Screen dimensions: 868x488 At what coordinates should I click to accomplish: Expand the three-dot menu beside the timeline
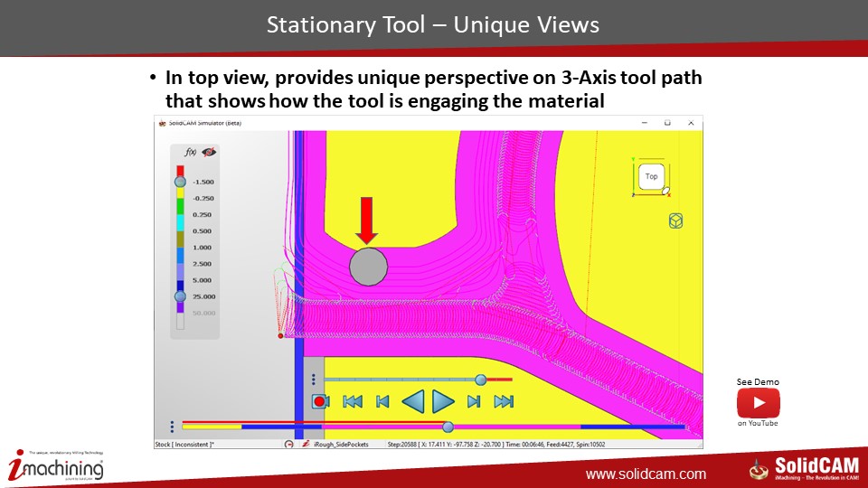(x=172, y=427)
